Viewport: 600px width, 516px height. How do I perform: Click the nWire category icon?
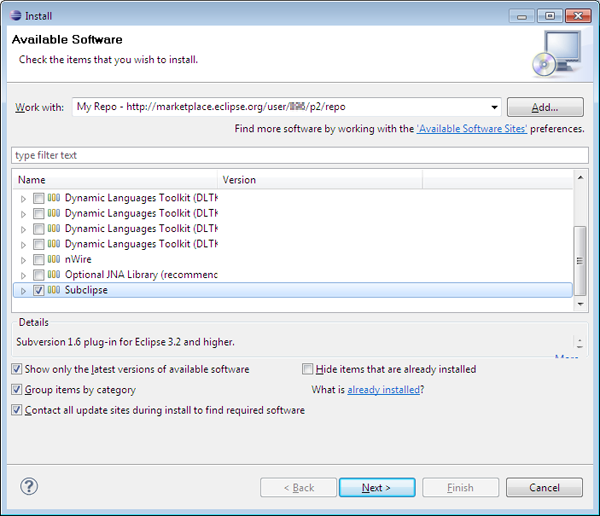[x=54, y=259]
